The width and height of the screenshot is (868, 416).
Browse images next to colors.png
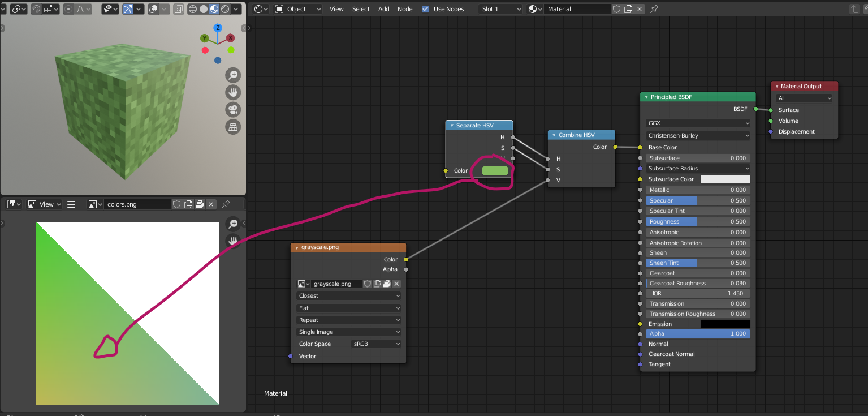coord(96,204)
